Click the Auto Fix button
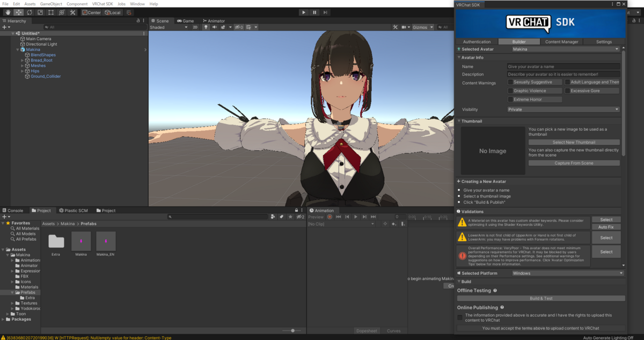 [x=606, y=227]
